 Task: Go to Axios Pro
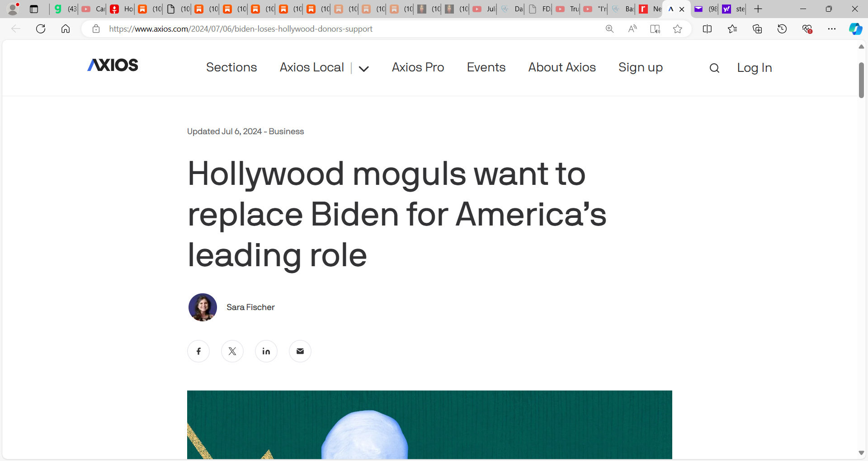click(x=418, y=67)
